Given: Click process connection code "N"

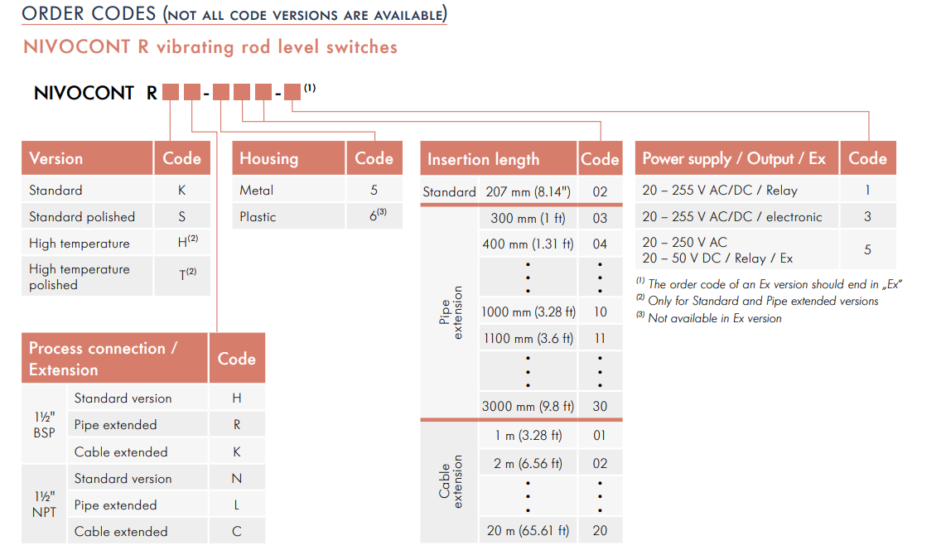Looking at the screenshot, I should tap(237, 478).
